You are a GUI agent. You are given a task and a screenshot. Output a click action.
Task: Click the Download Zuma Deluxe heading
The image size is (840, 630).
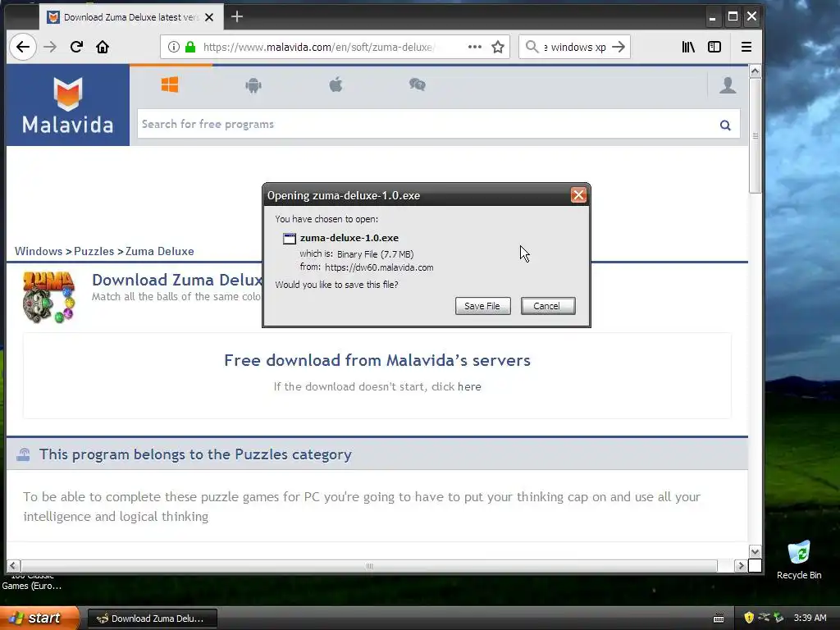point(177,280)
